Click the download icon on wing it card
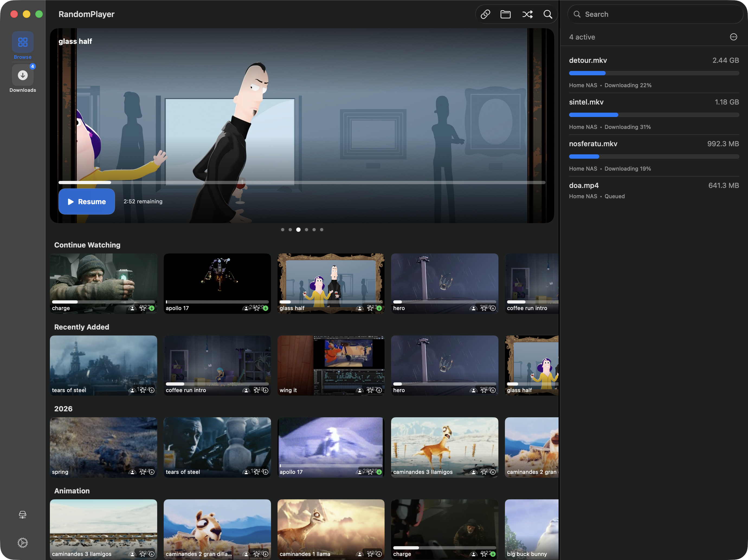The height and width of the screenshot is (560, 748). coord(379,390)
